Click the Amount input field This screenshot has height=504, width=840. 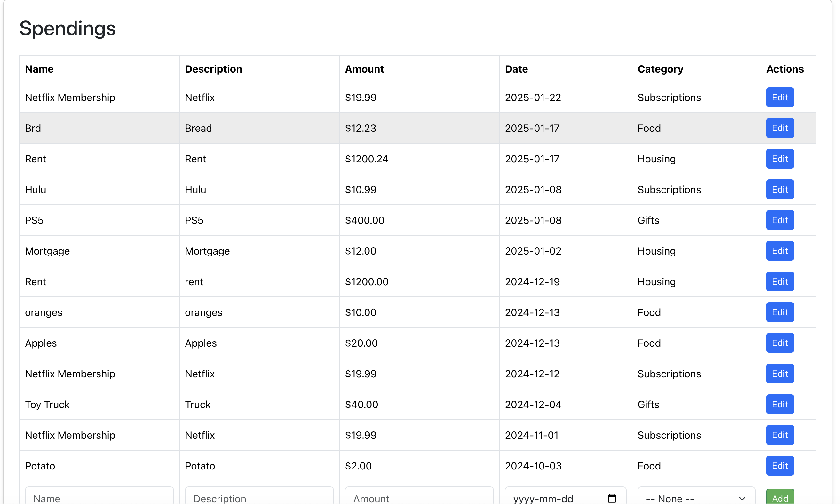point(419,498)
